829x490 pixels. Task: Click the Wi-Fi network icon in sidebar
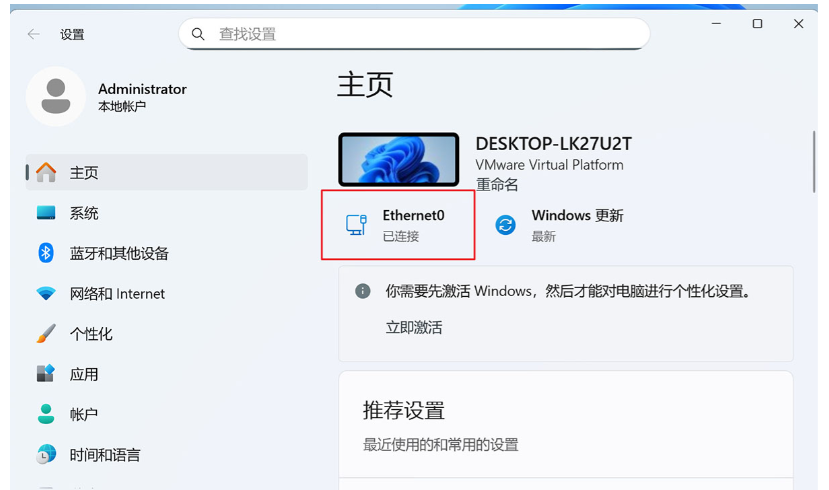pyautogui.click(x=46, y=294)
